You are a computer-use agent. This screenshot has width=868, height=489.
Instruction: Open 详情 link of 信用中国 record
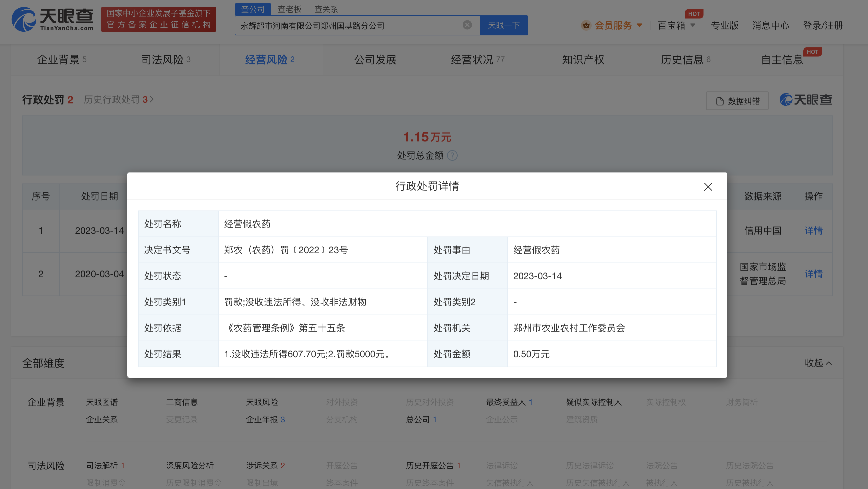point(814,230)
